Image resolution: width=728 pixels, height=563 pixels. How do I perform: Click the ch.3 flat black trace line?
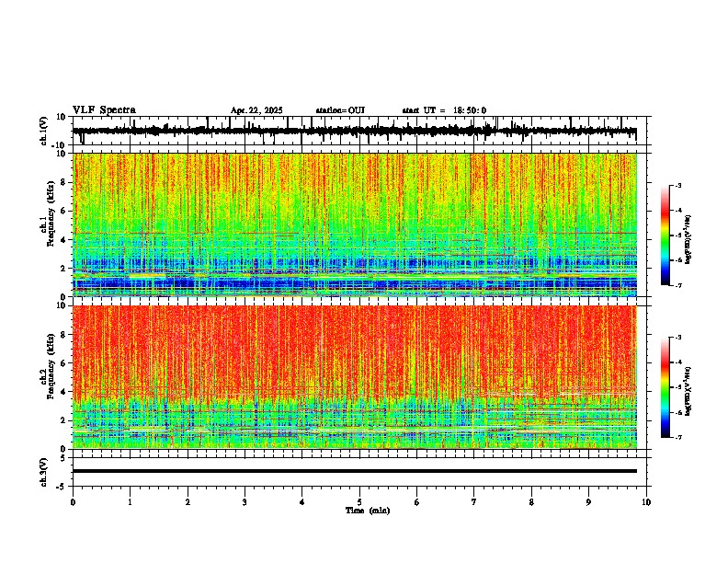355,471
